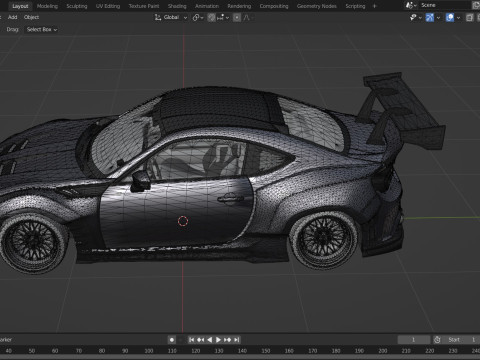
Task: Jump to the previous keyframe
Action: click(200, 340)
